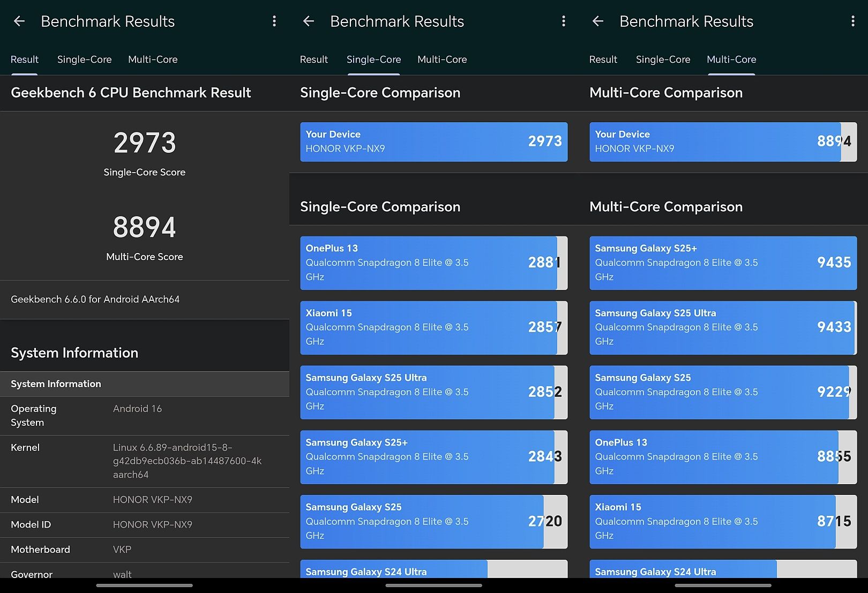Open Xiaomi 15 multi-core result scoring 8715
The height and width of the screenshot is (593, 868).
tap(723, 522)
